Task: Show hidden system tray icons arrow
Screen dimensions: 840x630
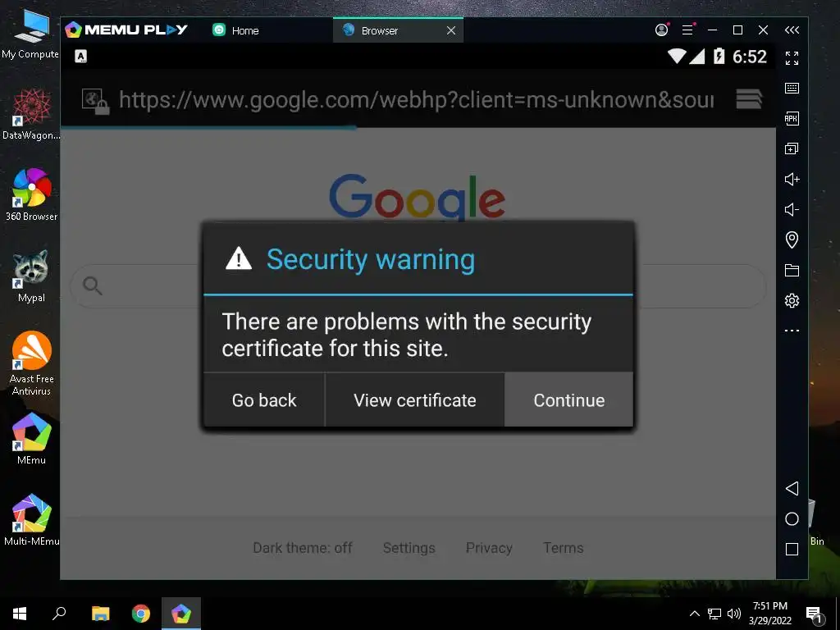Action: pyautogui.click(x=694, y=614)
